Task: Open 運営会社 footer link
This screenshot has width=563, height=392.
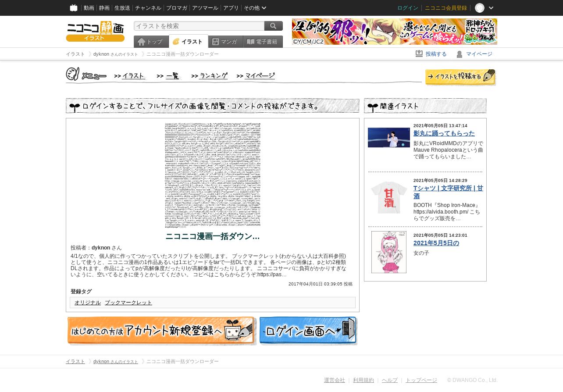Action: (x=335, y=380)
